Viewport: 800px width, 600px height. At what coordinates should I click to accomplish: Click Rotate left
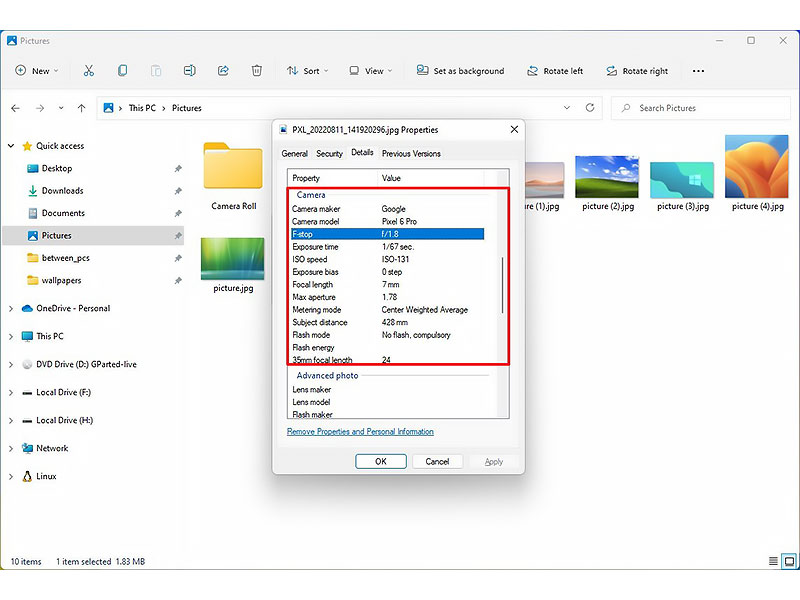pyautogui.click(x=555, y=71)
